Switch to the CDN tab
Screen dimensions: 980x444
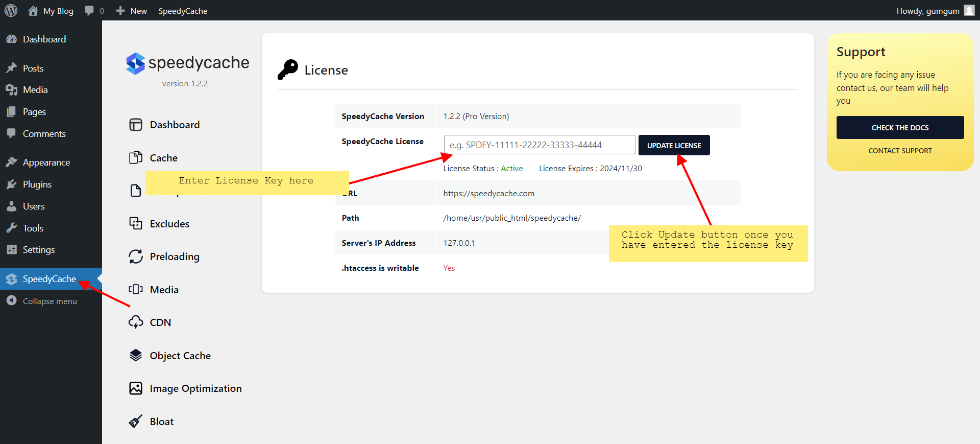click(x=160, y=322)
